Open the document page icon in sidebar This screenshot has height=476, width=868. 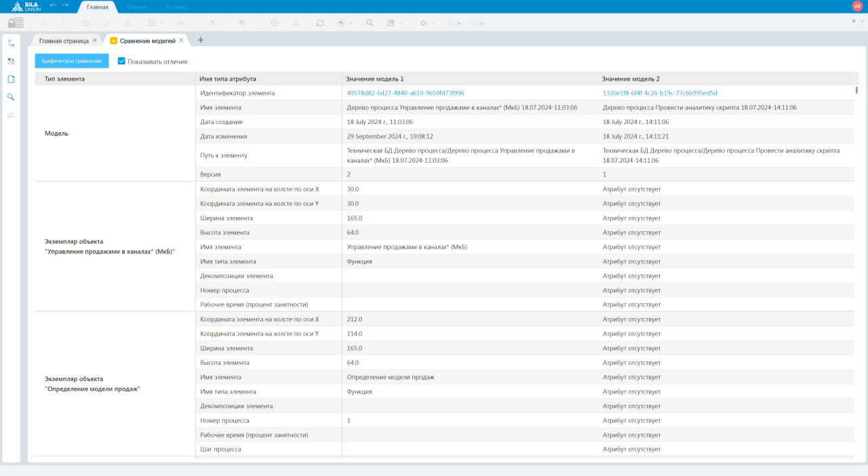pyautogui.click(x=11, y=79)
